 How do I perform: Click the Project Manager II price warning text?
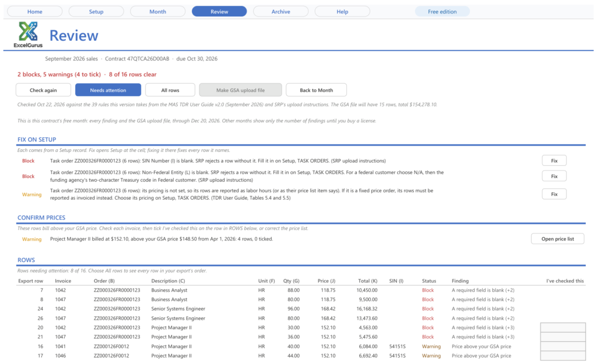(x=161, y=239)
